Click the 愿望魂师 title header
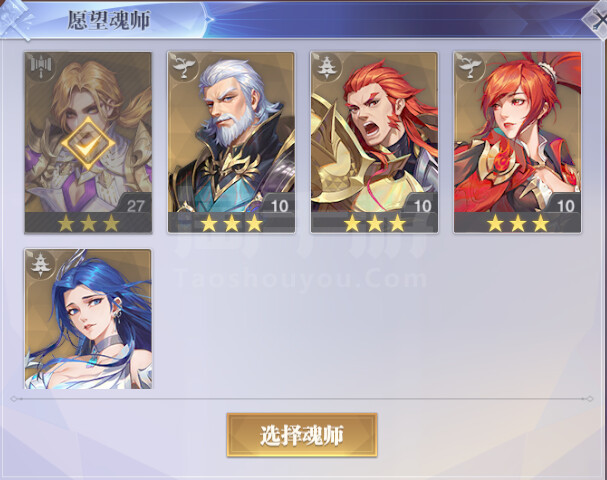This screenshot has height=480, width=607. tap(109, 20)
